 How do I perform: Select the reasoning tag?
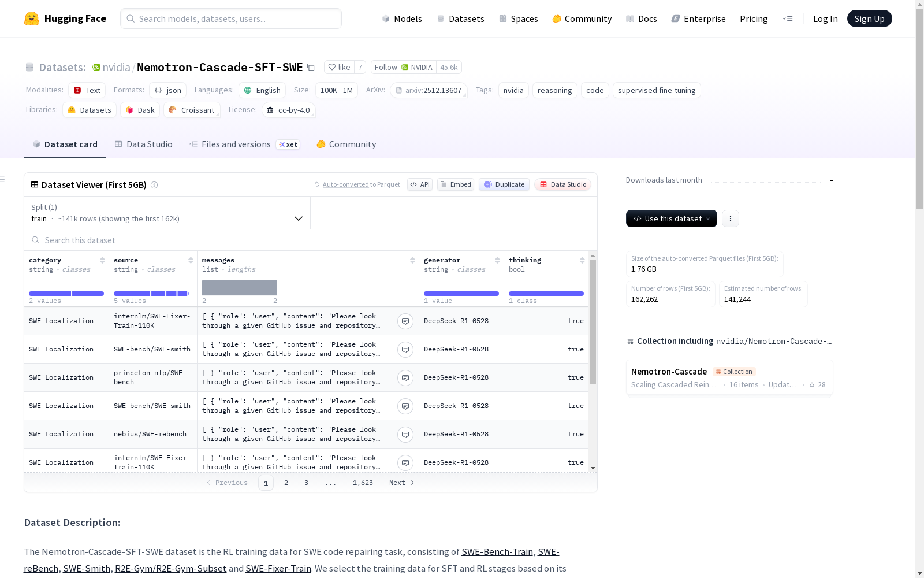[x=554, y=91]
